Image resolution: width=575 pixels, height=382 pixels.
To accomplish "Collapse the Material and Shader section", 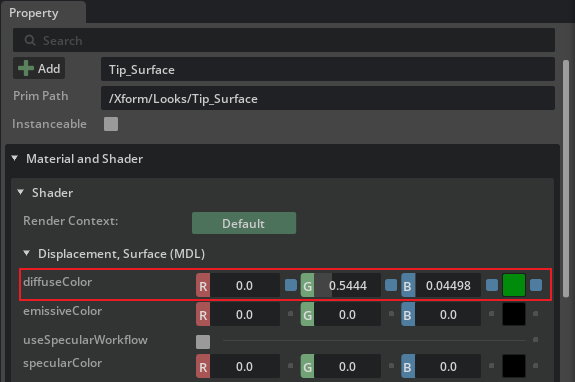I will [x=15, y=158].
